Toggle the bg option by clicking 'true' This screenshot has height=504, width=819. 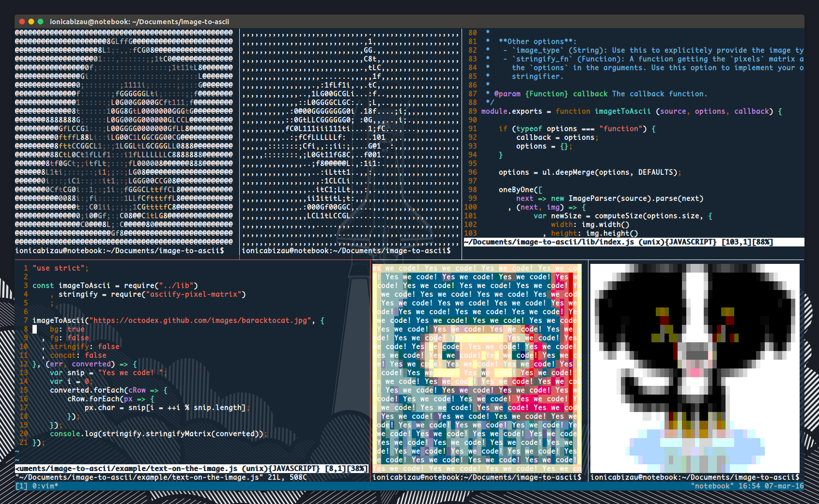(x=77, y=329)
